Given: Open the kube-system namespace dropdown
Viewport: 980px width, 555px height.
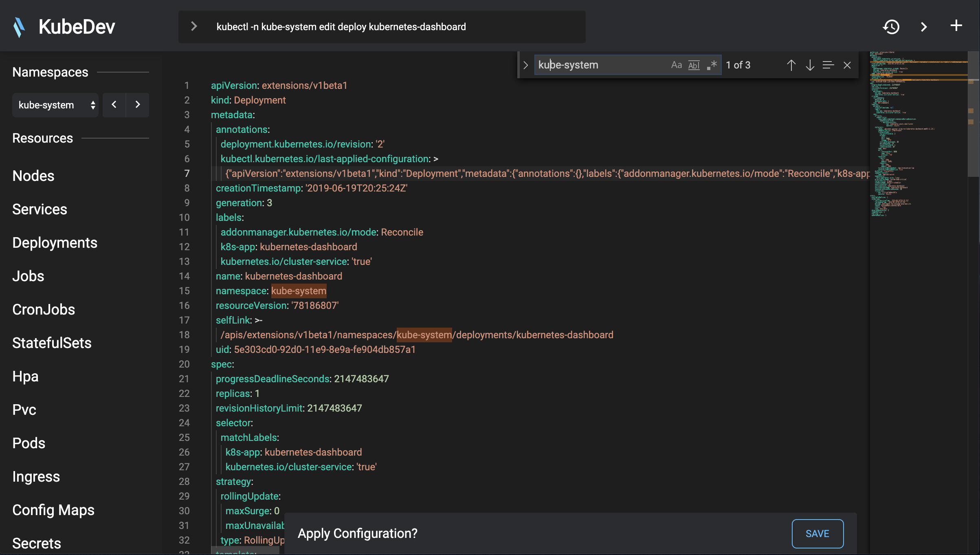Looking at the screenshot, I should (x=55, y=105).
